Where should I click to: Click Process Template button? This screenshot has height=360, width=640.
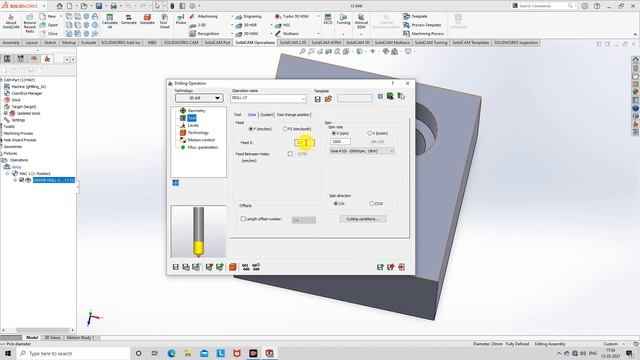click(x=422, y=25)
